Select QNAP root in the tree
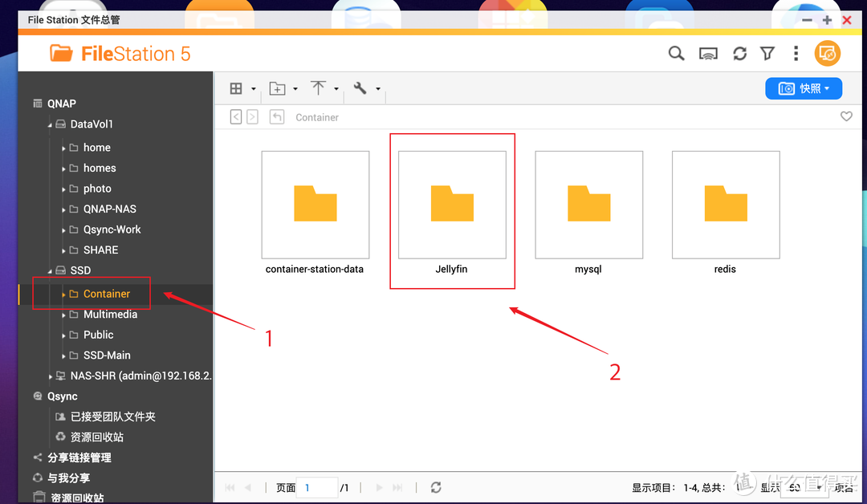Image resolution: width=867 pixels, height=504 pixels. (61, 104)
